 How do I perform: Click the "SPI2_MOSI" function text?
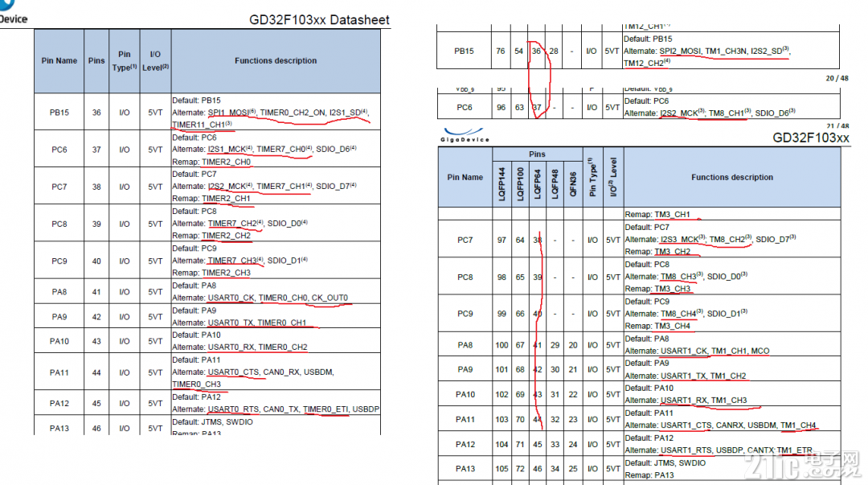(680, 51)
